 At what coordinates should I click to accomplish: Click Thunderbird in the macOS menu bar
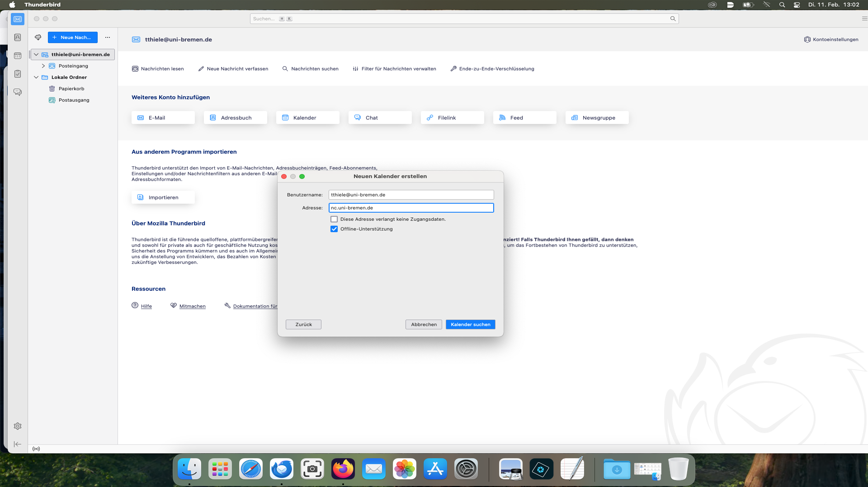42,5
